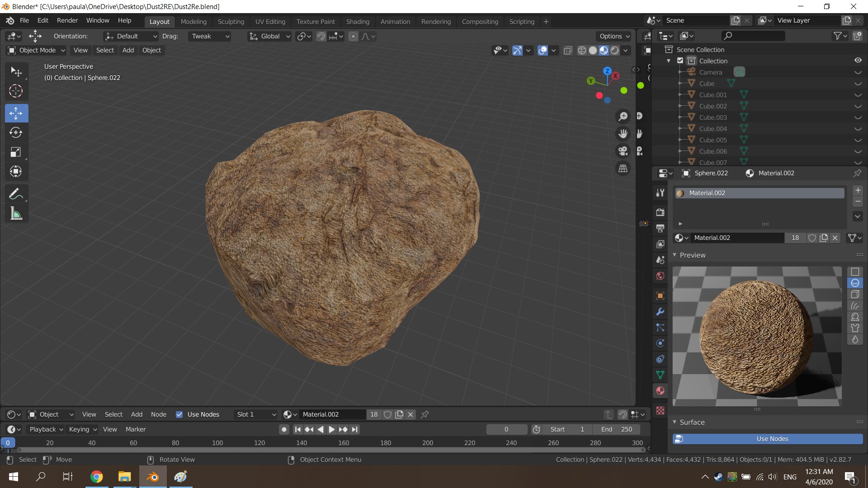Open the Global transform orientation dropdown
The height and width of the screenshot is (488, 868).
click(x=270, y=37)
